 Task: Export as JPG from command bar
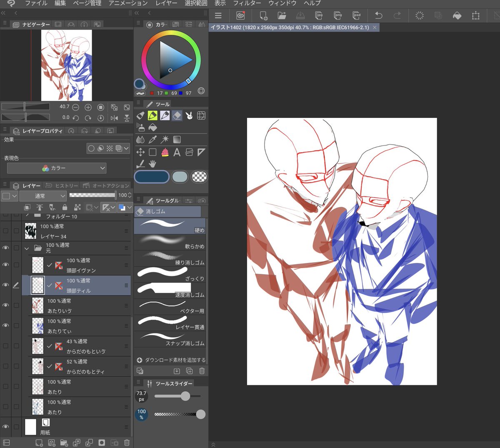pos(319,15)
